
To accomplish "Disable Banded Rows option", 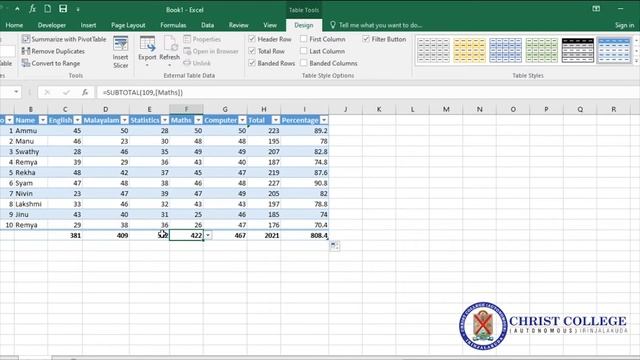I will click(x=252, y=63).
